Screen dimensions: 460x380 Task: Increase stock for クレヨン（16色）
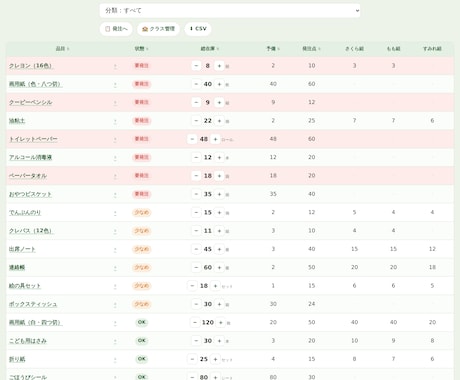(x=219, y=66)
